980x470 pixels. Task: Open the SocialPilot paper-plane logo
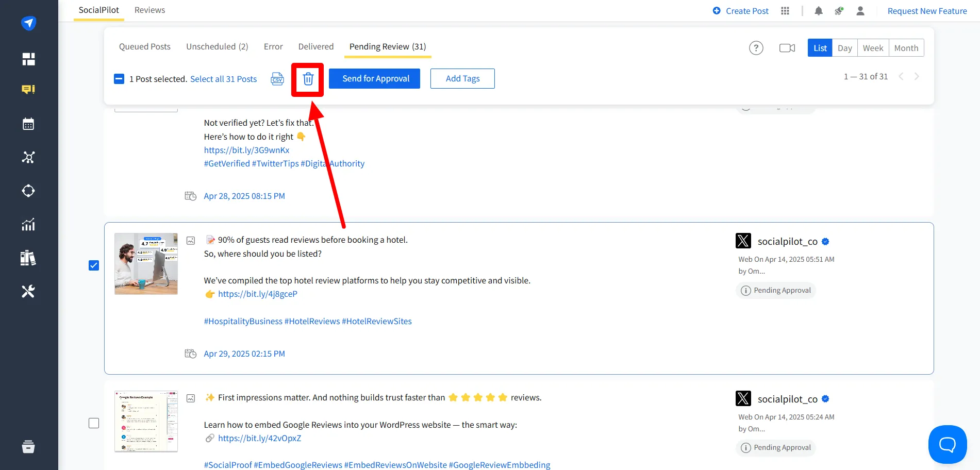click(x=28, y=23)
